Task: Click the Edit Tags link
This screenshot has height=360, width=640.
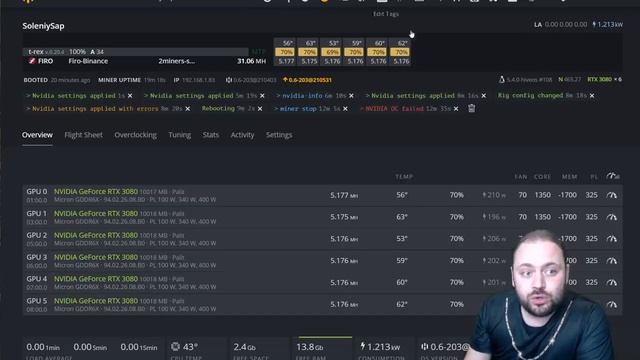Action: coord(386,14)
